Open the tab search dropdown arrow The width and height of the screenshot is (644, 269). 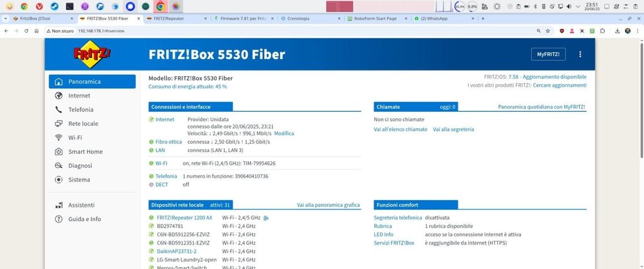point(5,18)
